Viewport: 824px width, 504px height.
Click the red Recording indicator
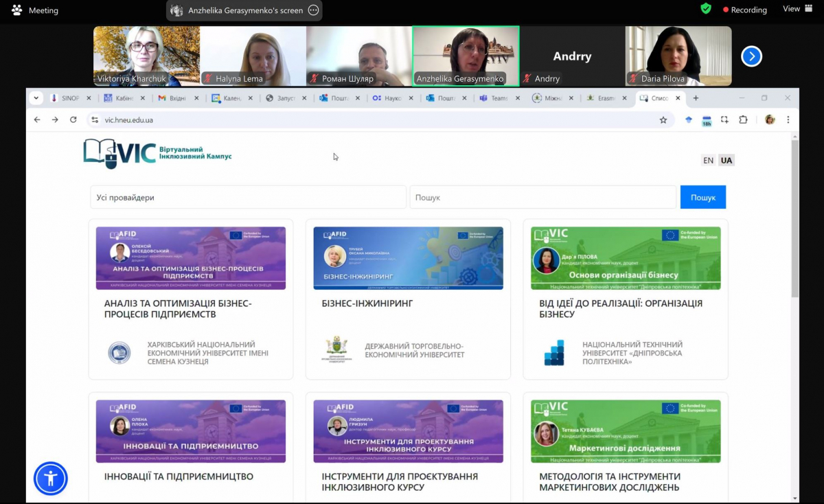coord(744,10)
